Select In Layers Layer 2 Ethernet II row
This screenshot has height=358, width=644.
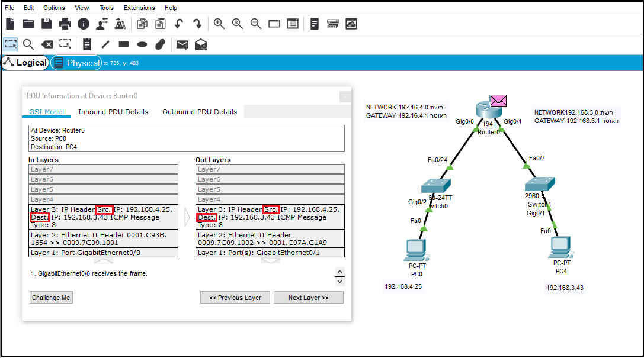click(x=104, y=238)
